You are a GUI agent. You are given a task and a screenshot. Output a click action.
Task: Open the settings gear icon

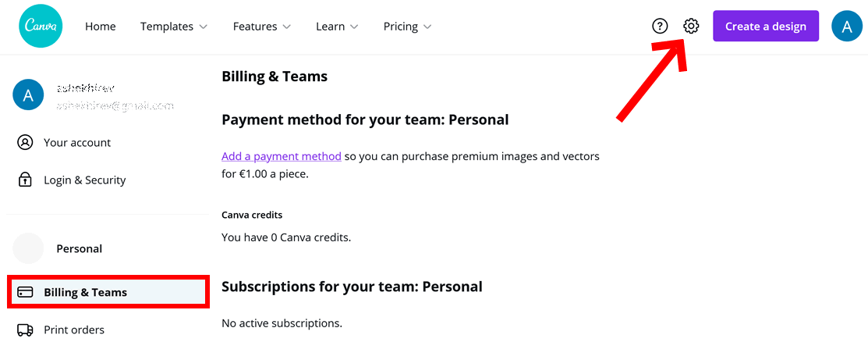(x=691, y=26)
